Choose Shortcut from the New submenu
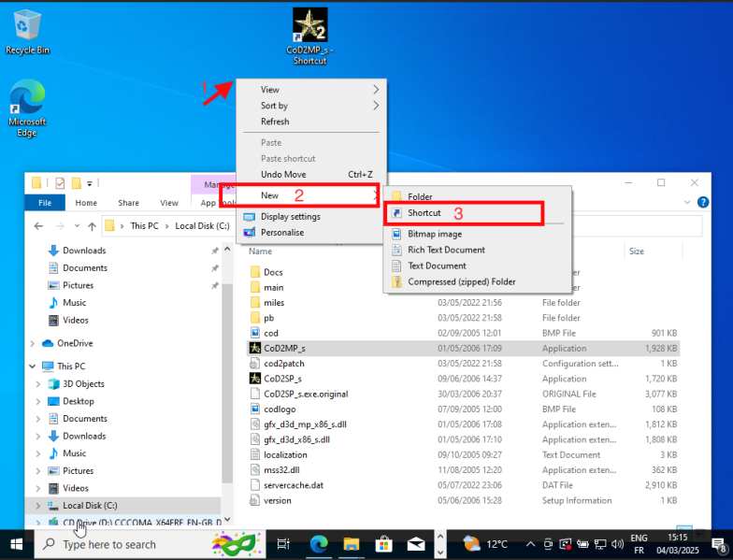The width and height of the screenshot is (733, 560). (x=424, y=213)
